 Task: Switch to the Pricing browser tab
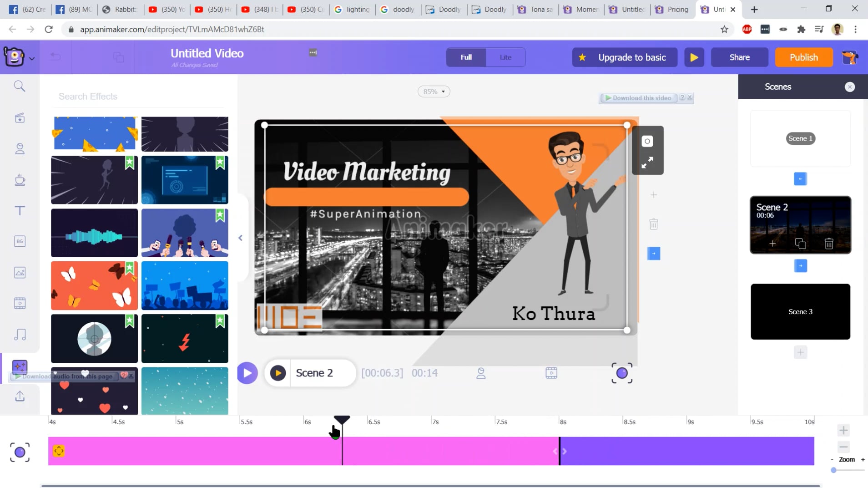click(671, 9)
